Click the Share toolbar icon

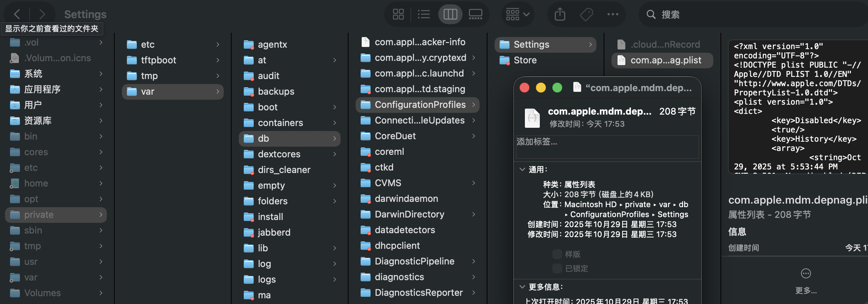click(560, 14)
